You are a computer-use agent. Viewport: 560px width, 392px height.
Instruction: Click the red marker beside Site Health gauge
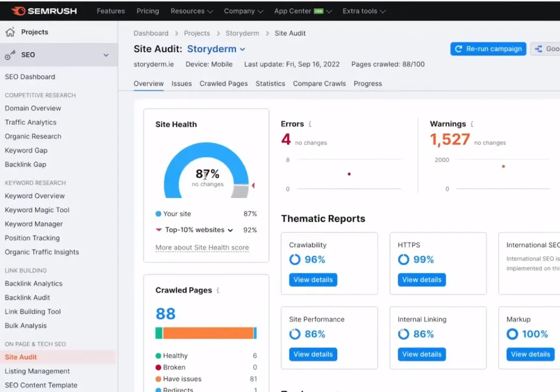pyautogui.click(x=253, y=186)
